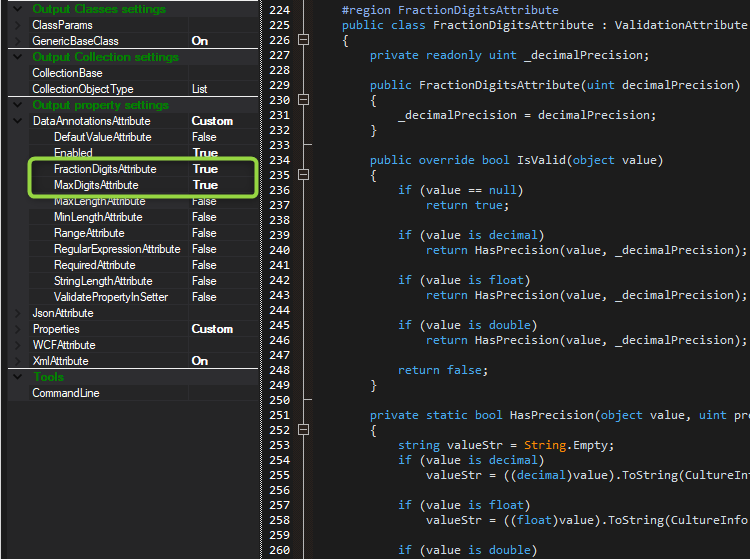Expand the JsonAttribute property

pos(18,313)
